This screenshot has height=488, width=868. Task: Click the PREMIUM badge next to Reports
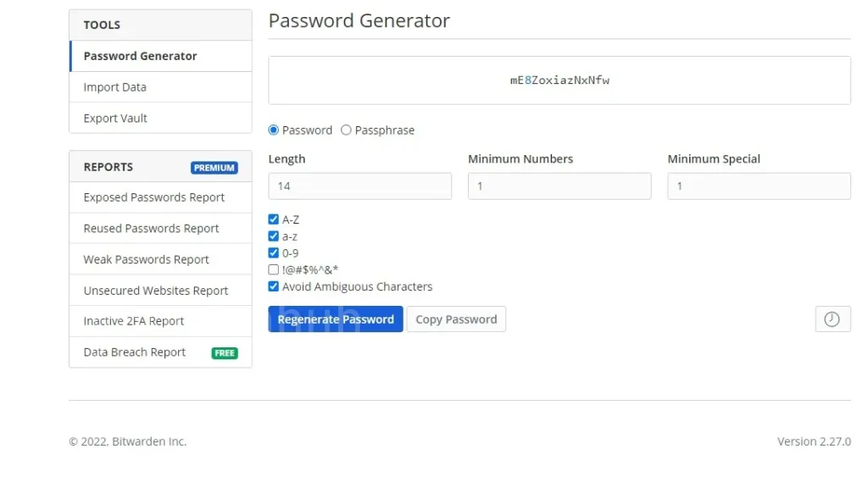214,167
